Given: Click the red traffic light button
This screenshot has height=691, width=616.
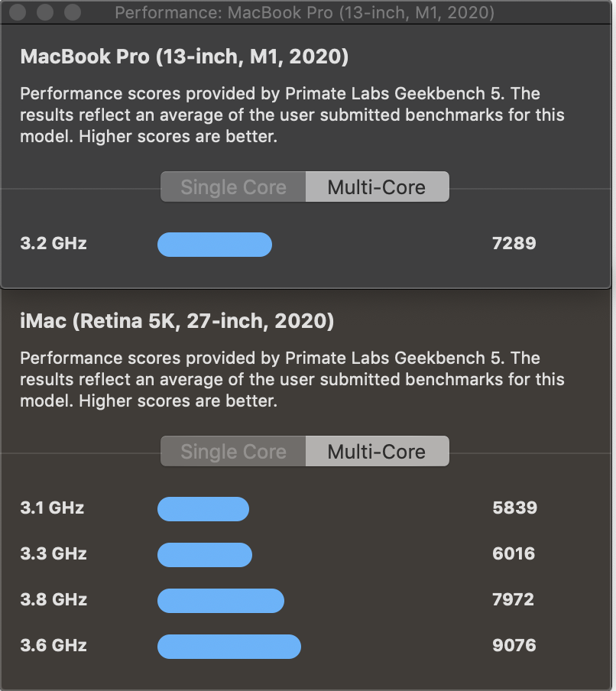Looking at the screenshot, I should (x=18, y=12).
